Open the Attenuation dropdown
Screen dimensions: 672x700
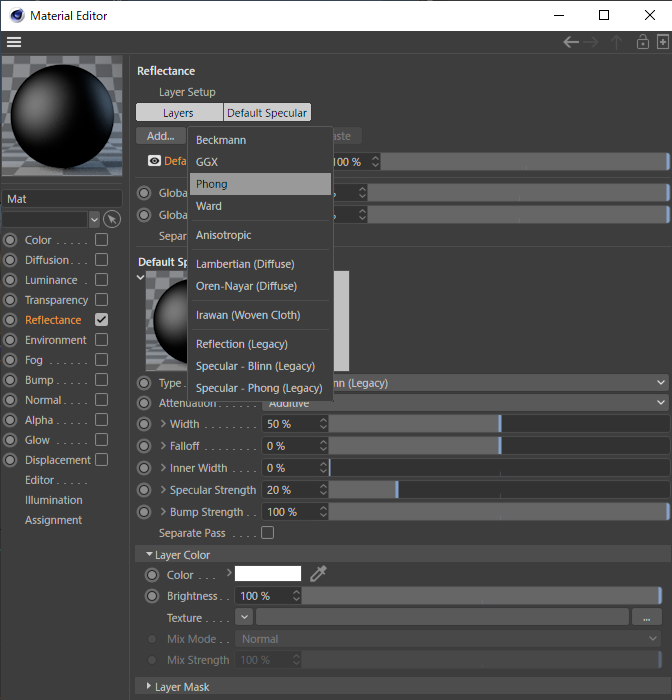pyautogui.click(x=659, y=403)
